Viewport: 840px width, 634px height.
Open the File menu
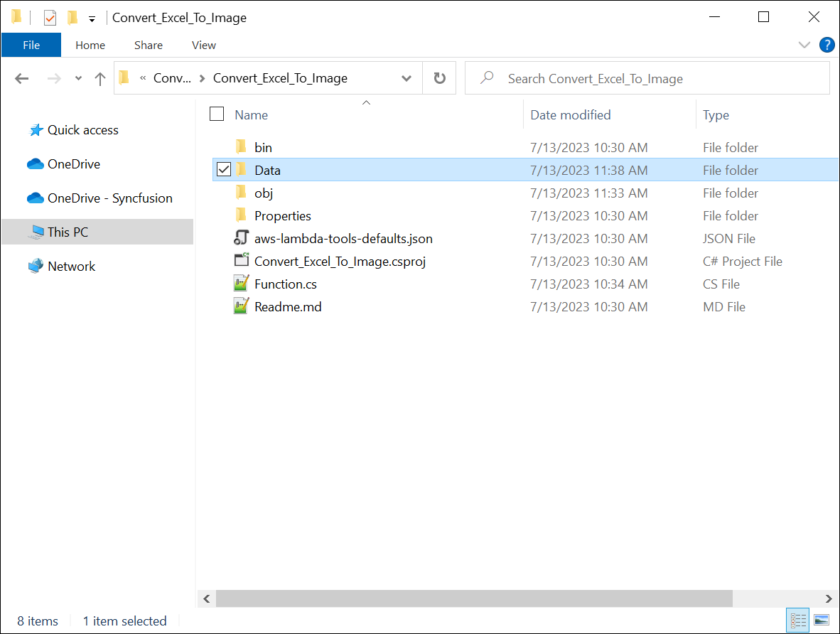point(31,45)
